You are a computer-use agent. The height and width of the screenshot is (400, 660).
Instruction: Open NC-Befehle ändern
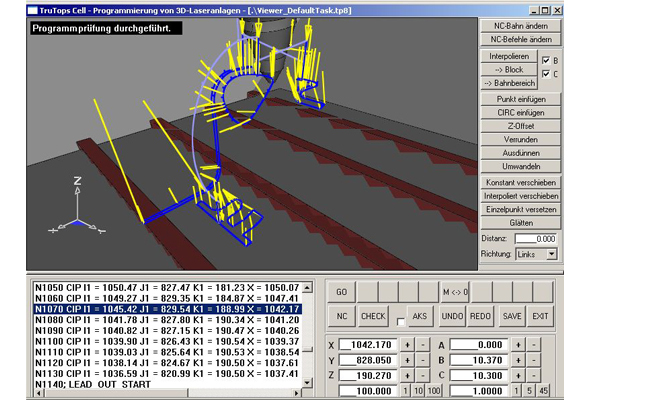(519, 37)
